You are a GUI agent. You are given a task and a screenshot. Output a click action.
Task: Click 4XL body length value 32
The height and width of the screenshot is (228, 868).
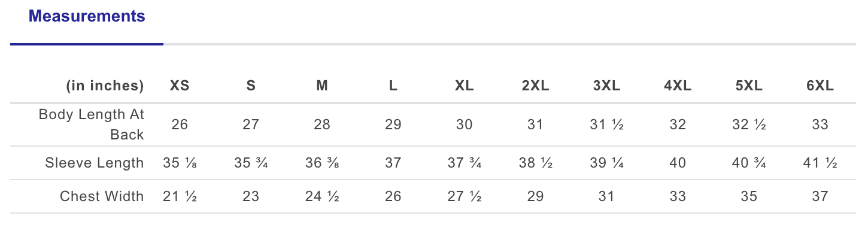click(x=678, y=124)
